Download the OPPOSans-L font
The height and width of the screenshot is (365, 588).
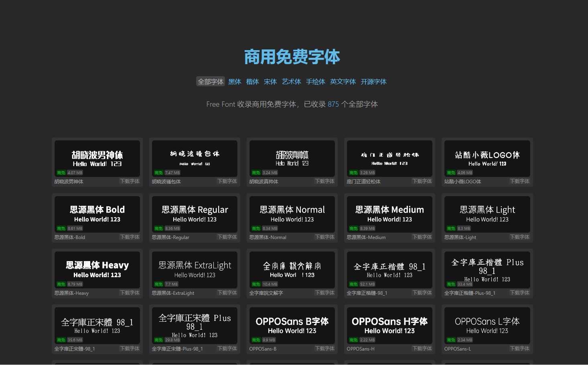tap(519, 349)
